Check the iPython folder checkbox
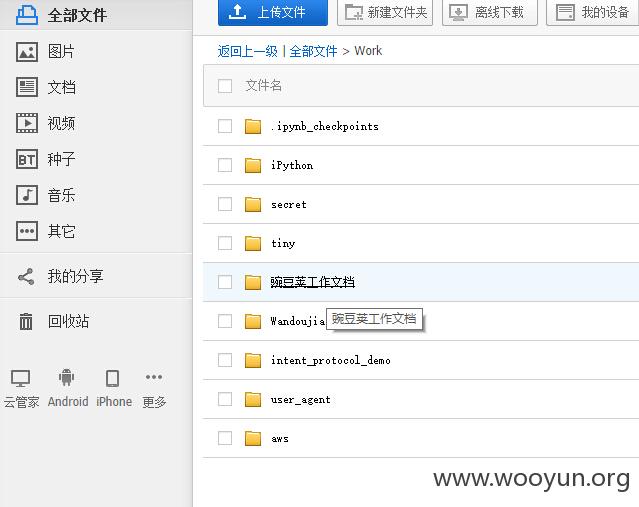 [225, 165]
